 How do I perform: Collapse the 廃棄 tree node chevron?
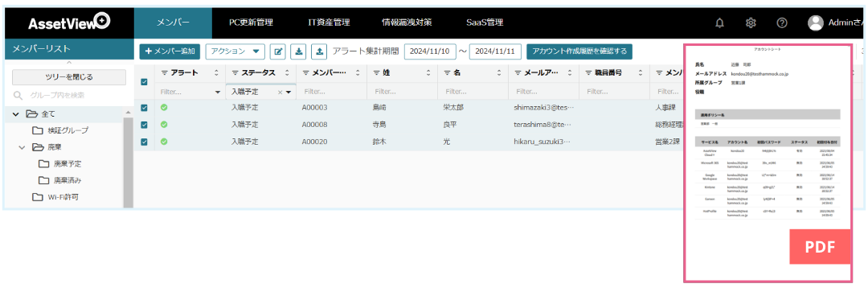[x=23, y=147]
